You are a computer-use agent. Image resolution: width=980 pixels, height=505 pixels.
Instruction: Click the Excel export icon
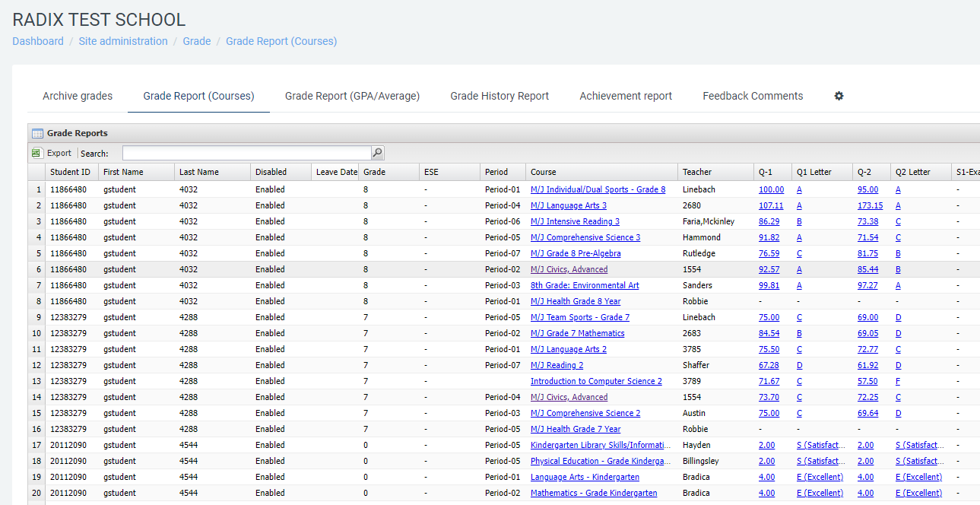pyautogui.click(x=36, y=153)
